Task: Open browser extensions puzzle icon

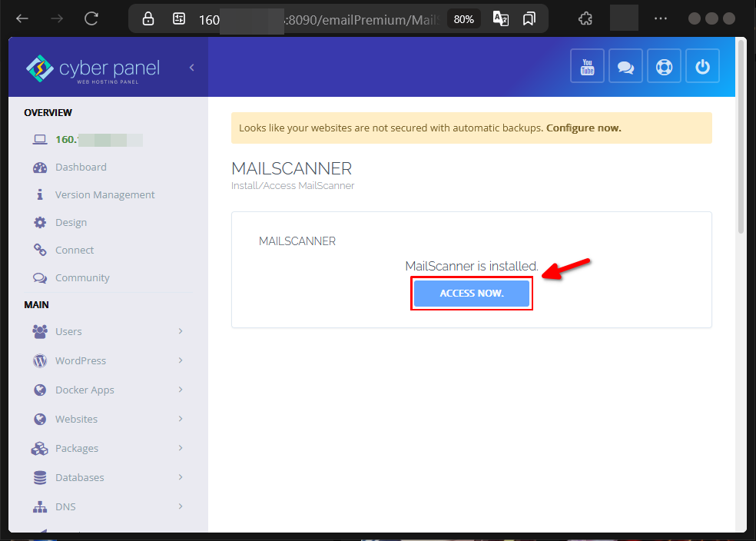Action: [585, 18]
